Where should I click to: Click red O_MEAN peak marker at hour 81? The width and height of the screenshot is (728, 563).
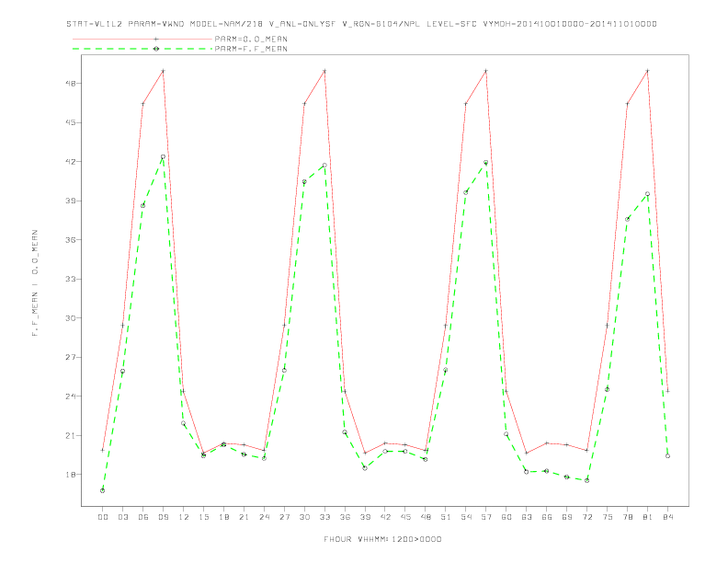point(648,71)
